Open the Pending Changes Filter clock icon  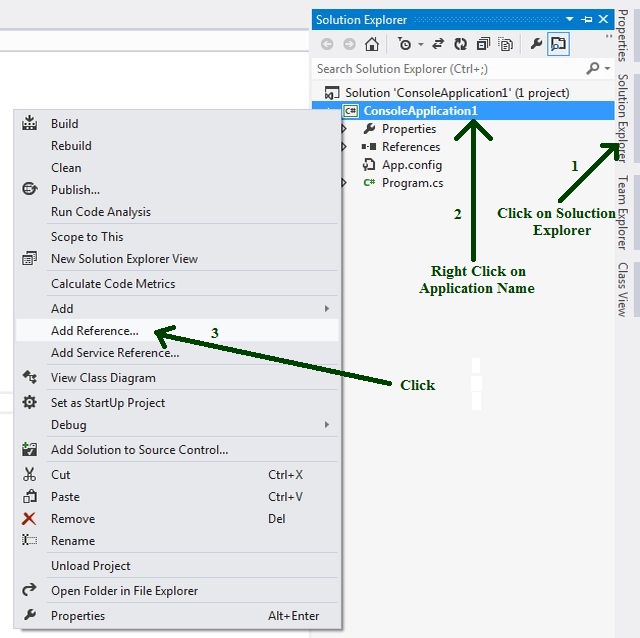point(404,44)
